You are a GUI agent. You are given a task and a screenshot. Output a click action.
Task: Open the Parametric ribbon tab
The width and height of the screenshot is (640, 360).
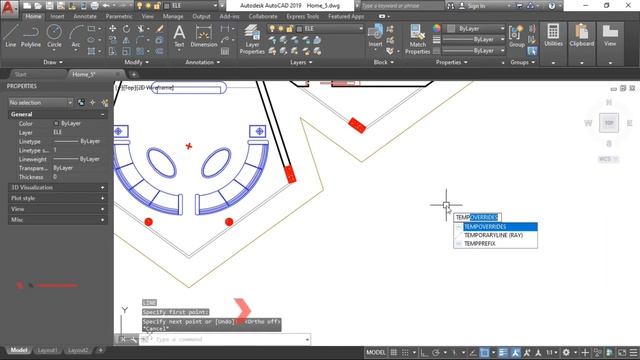tap(119, 16)
